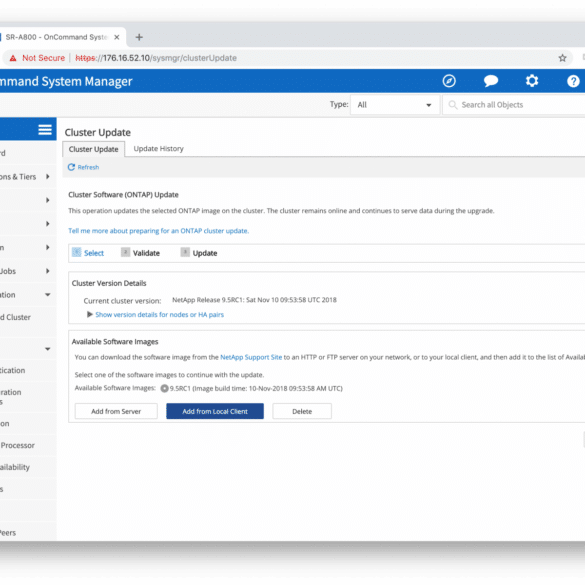Switch to the Update History tab
The image size is (585, 585).
tap(159, 149)
